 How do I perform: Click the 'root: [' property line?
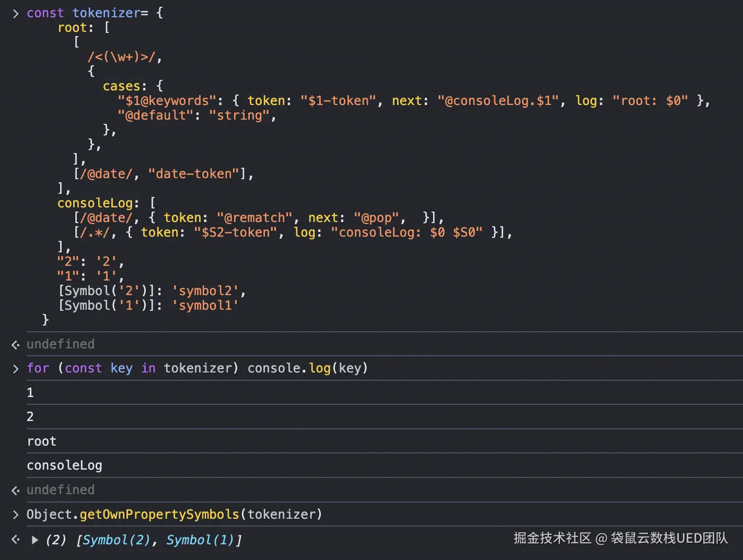(x=84, y=27)
